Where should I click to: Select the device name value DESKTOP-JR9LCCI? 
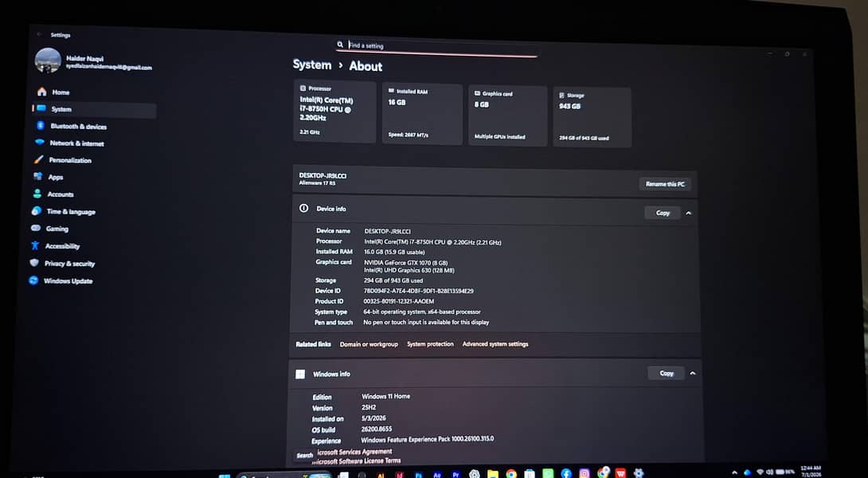pos(387,232)
